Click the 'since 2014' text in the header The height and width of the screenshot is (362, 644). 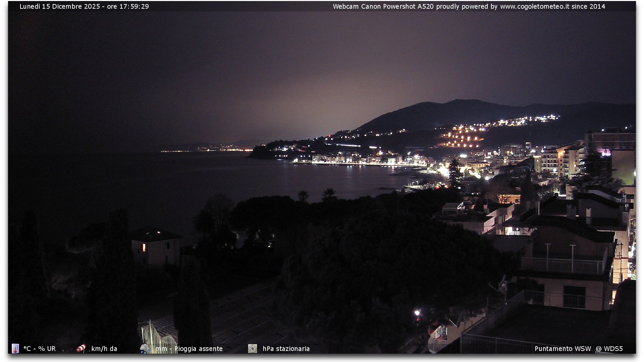tap(588, 6)
